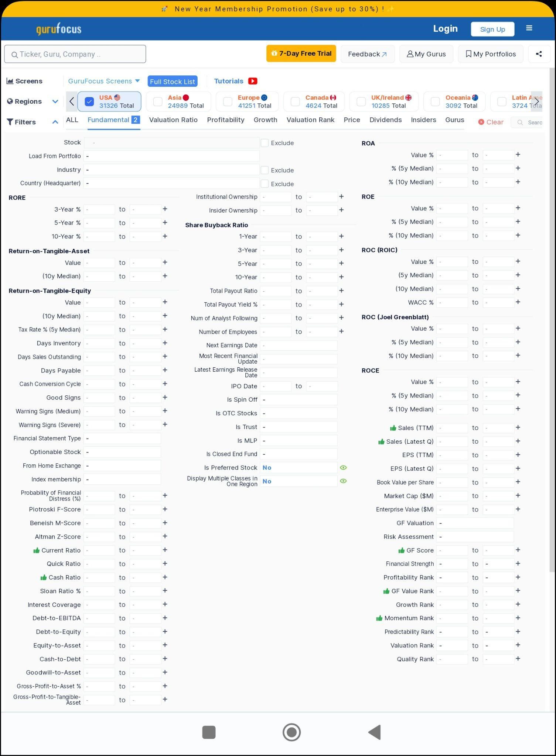This screenshot has height=756, width=556.
Task: Click the 7-Day Free Trial button
Action: point(301,54)
